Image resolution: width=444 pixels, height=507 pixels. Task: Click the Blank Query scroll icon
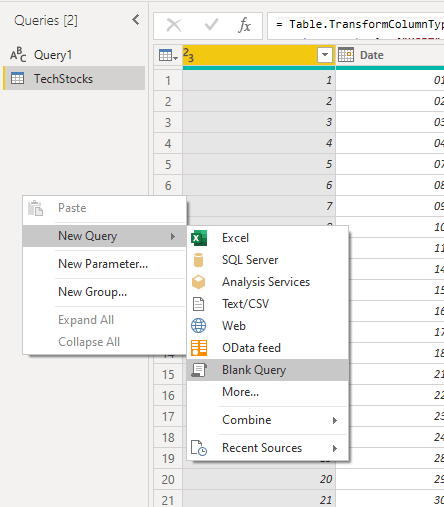199,370
